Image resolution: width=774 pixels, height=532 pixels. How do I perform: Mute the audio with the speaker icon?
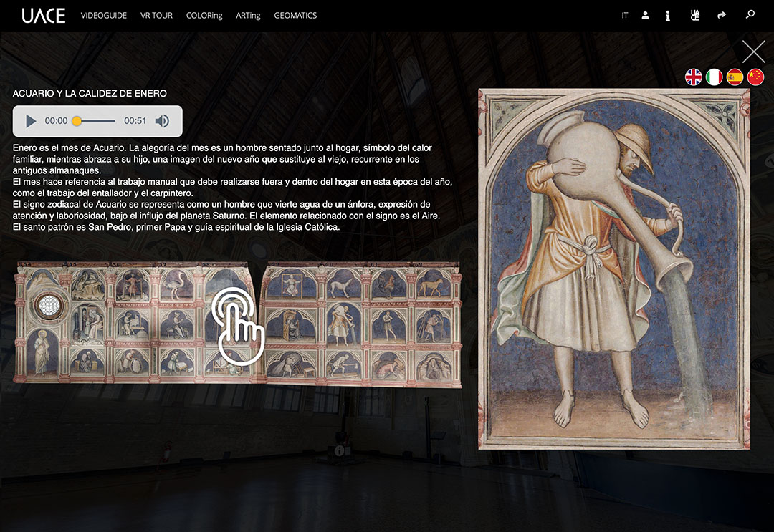[x=162, y=121]
